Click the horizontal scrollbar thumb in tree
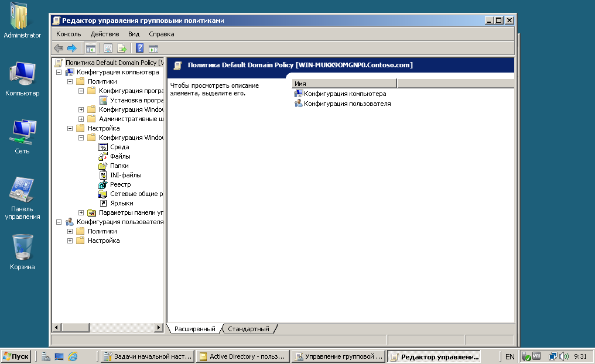This screenshot has width=595, height=364. coord(75,327)
